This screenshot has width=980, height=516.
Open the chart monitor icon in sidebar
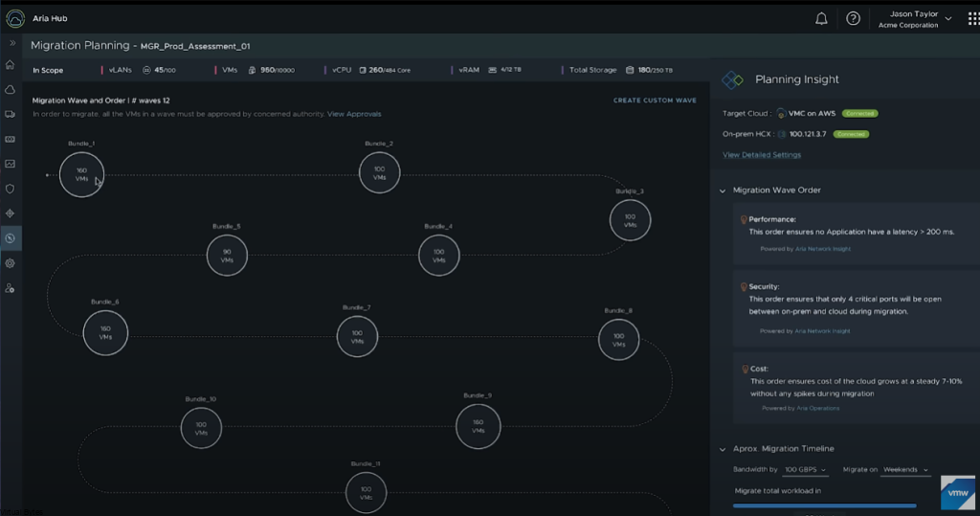(x=10, y=164)
